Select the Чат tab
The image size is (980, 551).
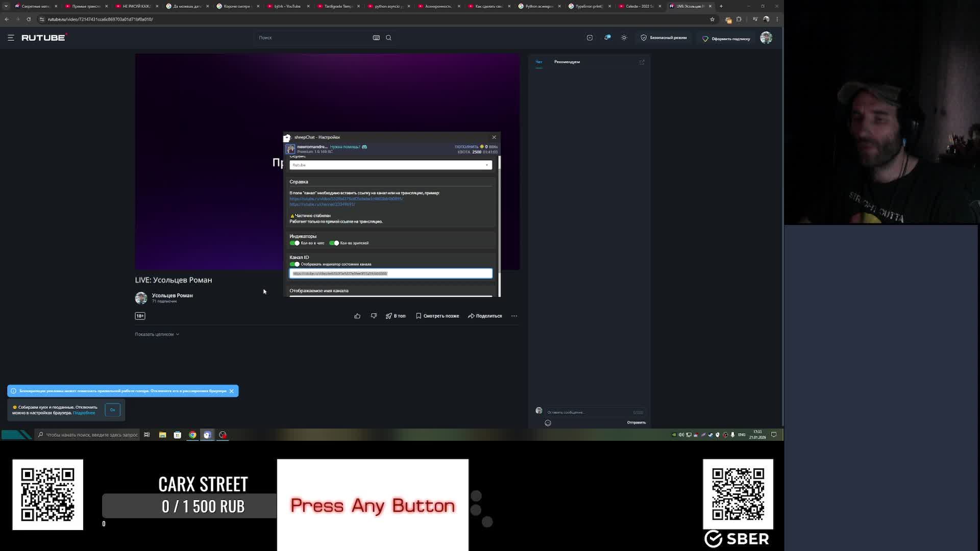(x=538, y=62)
